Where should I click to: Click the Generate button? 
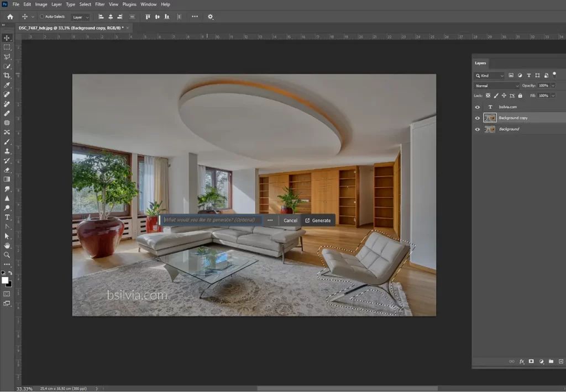[318, 220]
